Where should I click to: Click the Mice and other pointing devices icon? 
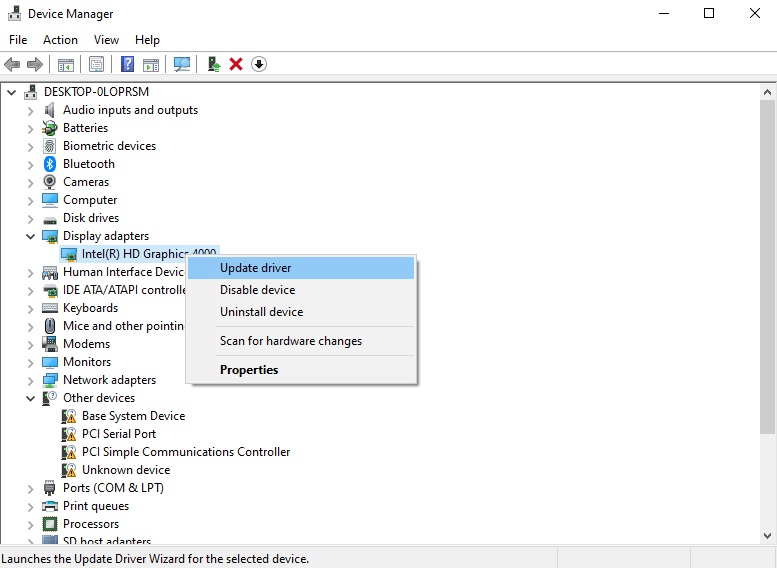pyautogui.click(x=50, y=326)
